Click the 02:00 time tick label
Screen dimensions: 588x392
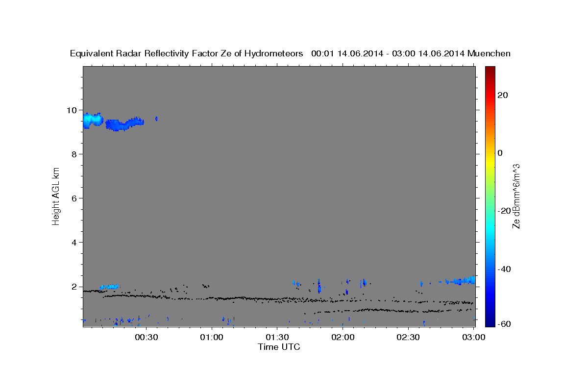coord(343,337)
